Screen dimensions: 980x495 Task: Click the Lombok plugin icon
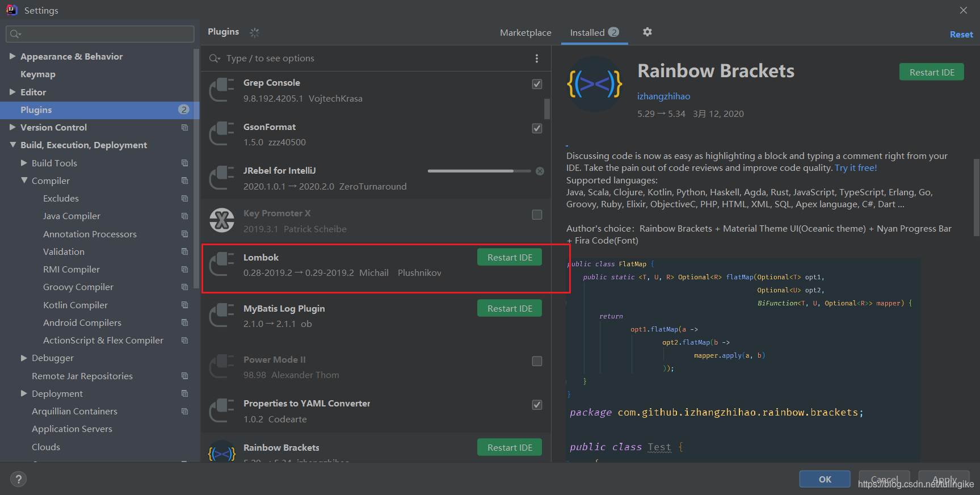(222, 265)
